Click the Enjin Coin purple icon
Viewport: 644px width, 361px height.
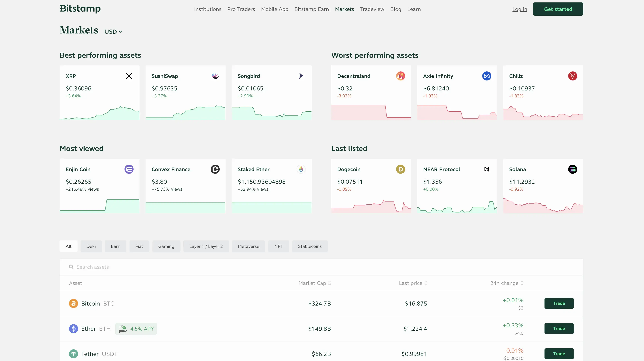pos(129,169)
